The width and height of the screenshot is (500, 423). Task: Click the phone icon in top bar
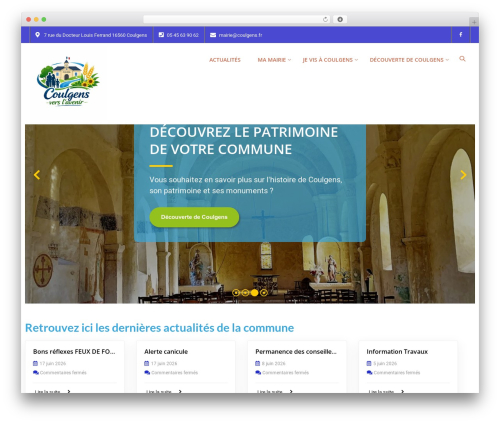click(x=161, y=35)
